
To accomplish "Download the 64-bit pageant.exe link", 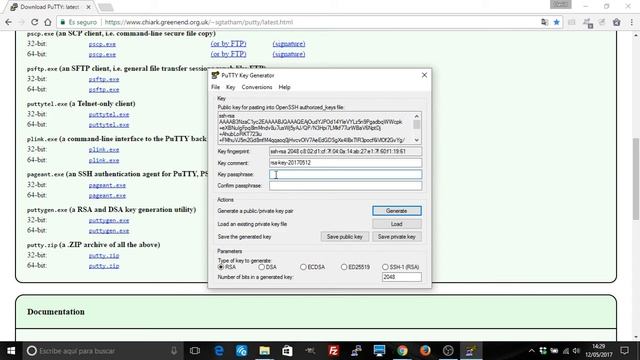I will (x=107, y=196).
